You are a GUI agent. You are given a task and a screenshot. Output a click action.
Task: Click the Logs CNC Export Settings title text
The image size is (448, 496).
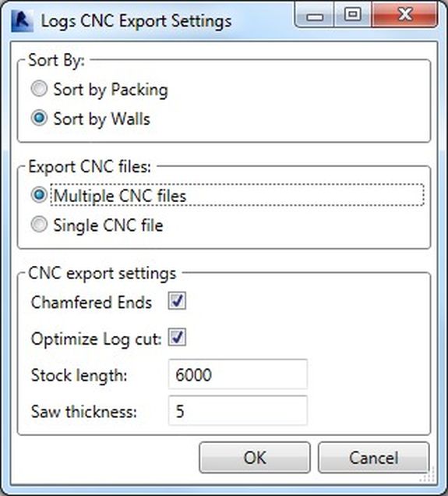(x=136, y=22)
